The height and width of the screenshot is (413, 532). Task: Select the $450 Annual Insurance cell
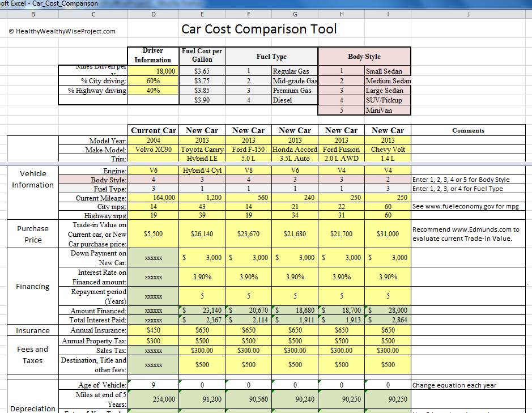click(154, 330)
